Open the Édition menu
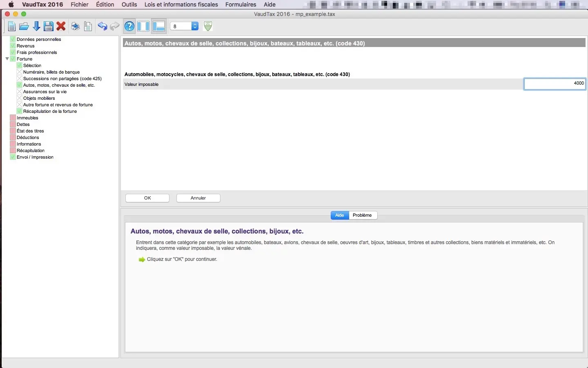Image resolution: width=588 pixels, height=368 pixels. (105, 4)
